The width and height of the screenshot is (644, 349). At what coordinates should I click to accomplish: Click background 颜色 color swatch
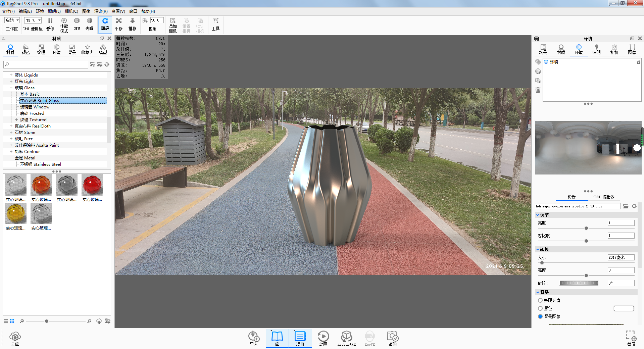(x=624, y=308)
